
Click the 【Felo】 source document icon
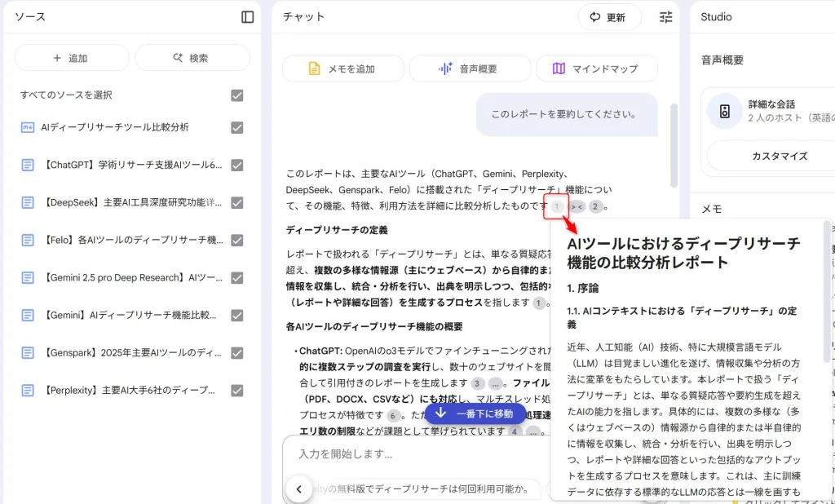[x=27, y=241]
